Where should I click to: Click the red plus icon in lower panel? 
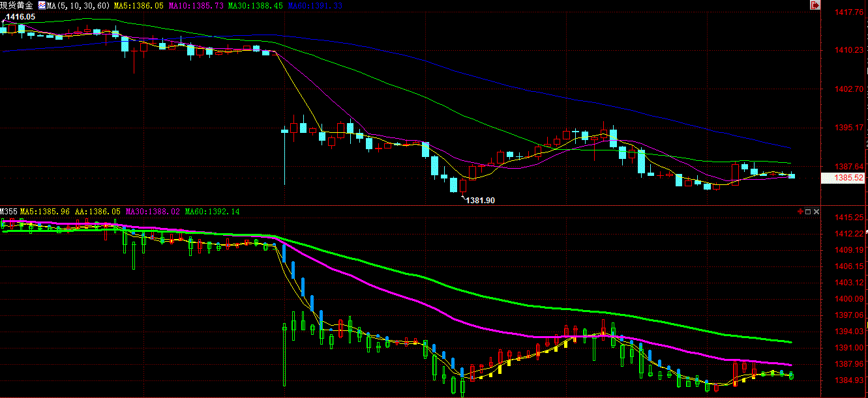point(800,212)
